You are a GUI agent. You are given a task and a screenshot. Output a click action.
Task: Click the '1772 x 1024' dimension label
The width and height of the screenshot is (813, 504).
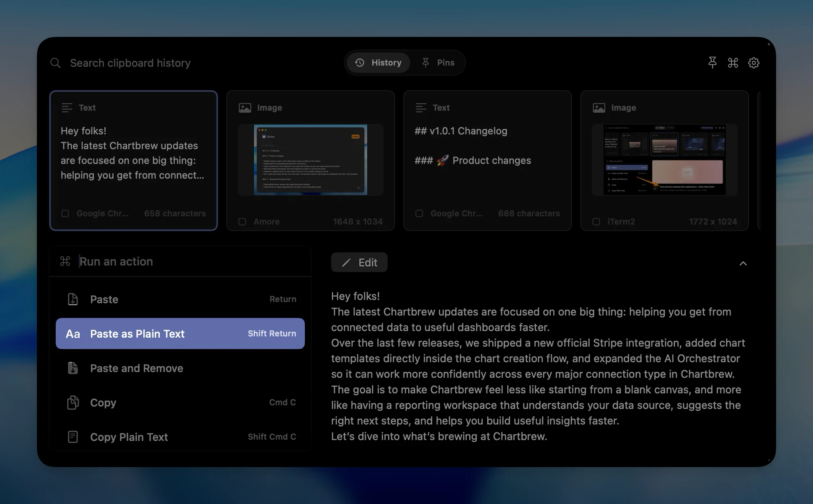(x=713, y=222)
